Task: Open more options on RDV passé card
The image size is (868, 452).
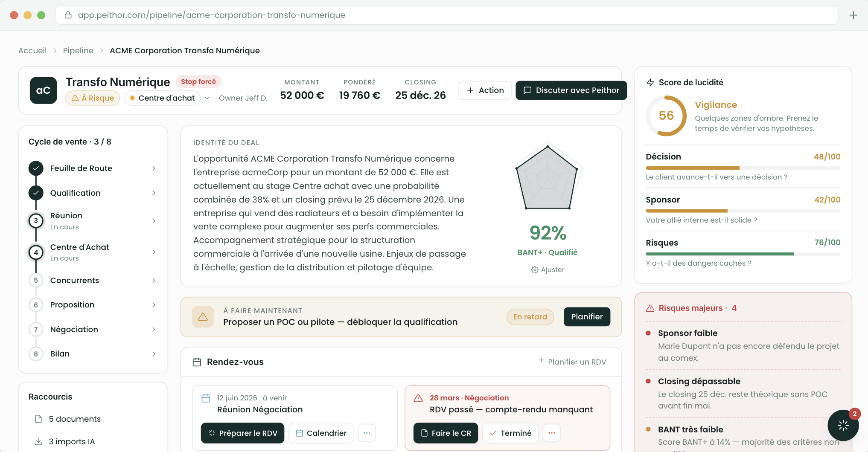Action: coord(551,433)
